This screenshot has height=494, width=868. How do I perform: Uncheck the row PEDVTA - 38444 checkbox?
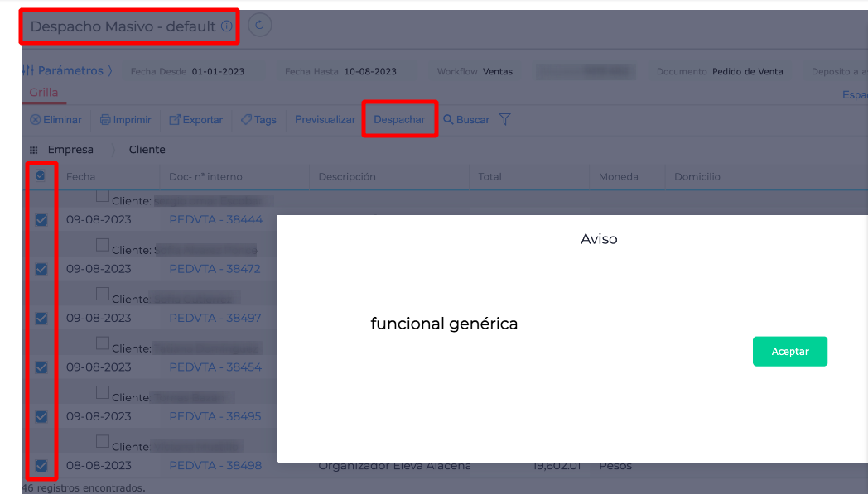41,219
